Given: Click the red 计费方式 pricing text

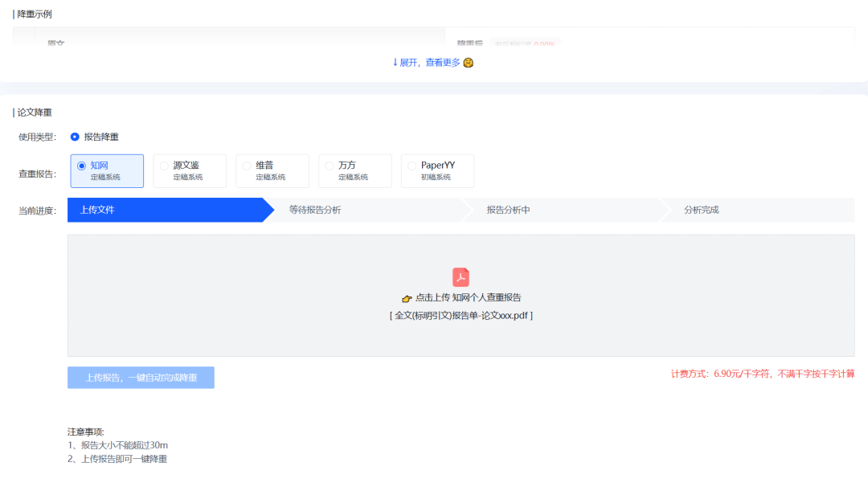Looking at the screenshot, I should (x=762, y=374).
